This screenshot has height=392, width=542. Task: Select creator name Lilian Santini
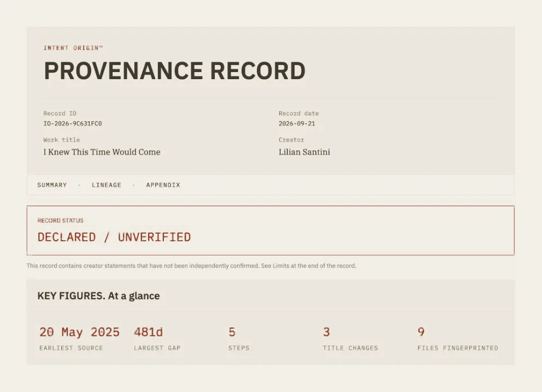click(x=304, y=152)
